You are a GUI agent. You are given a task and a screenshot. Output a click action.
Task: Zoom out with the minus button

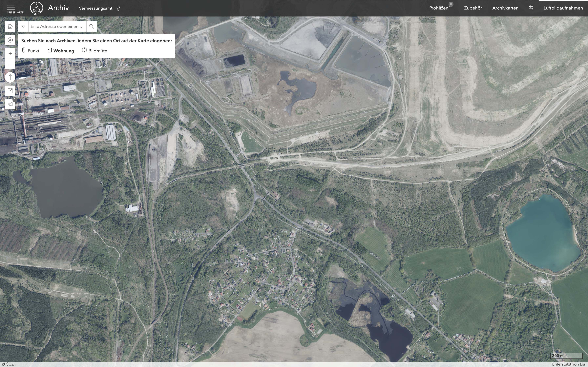tap(10, 64)
